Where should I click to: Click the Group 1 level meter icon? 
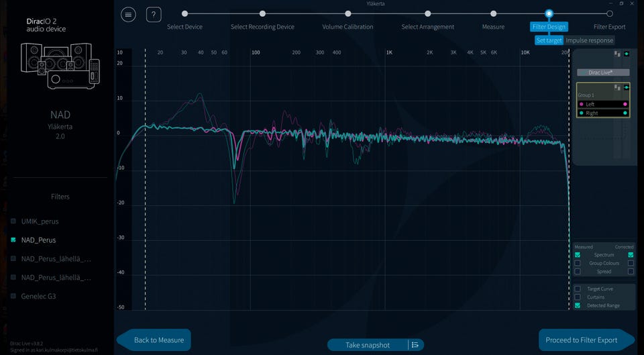pyautogui.click(x=617, y=87)
